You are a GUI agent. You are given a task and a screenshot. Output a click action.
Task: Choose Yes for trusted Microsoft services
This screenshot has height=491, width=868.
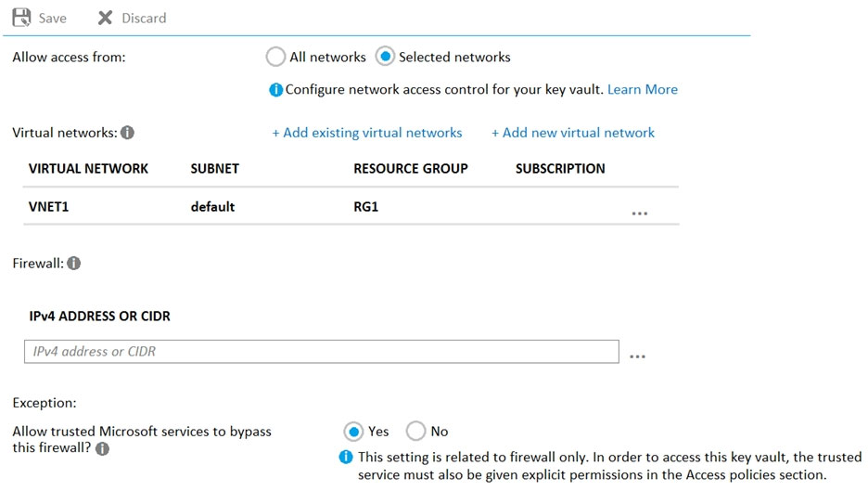(353, 432)
